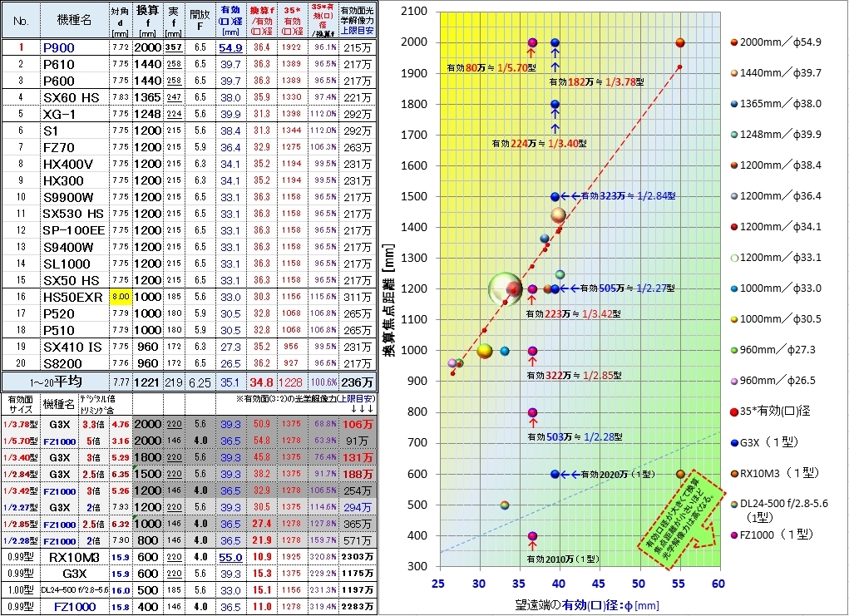Image resolution: width=849 pixels, height=616 pixels.
Task: Click the 1200mm／φ36.4 legend entry
Action: [775, 196]
